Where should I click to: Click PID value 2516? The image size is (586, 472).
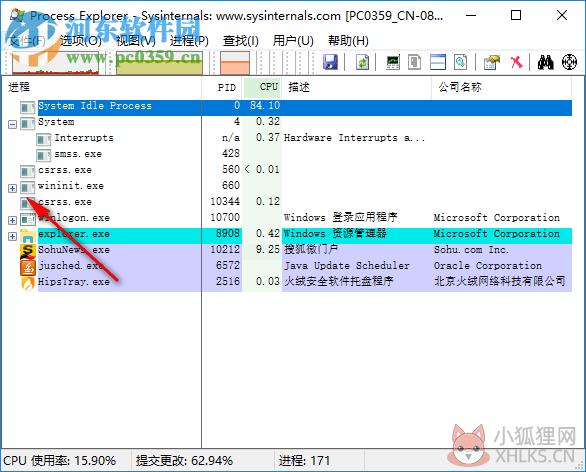coord(228,281)
